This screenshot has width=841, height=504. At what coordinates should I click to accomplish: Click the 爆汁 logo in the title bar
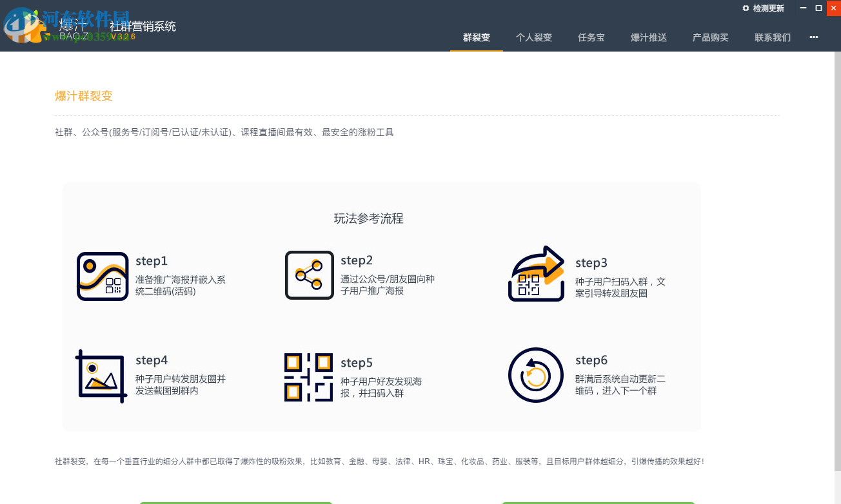pyautogui.click(x=71, y=27)
